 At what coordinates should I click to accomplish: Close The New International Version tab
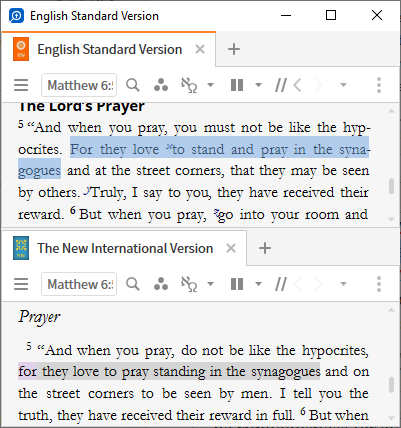pos(231,248)
